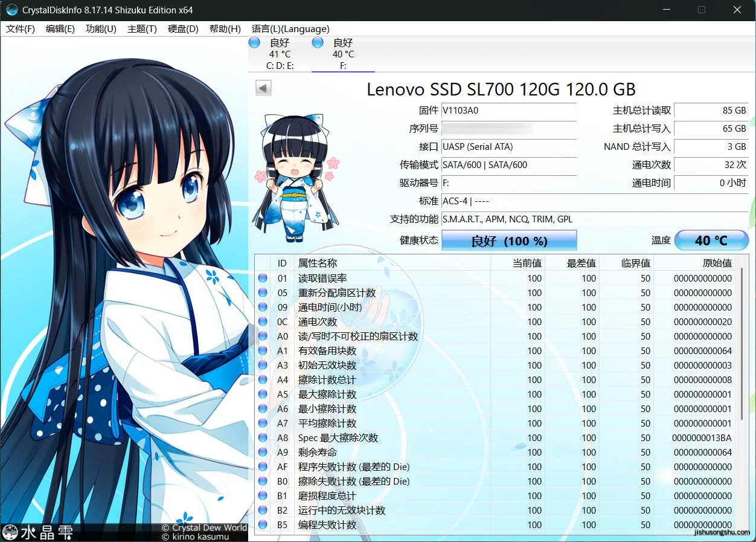Click the status orb for 编程失败计数
Viewport: 756px width, 542px height.
click(x=263, y=524)
